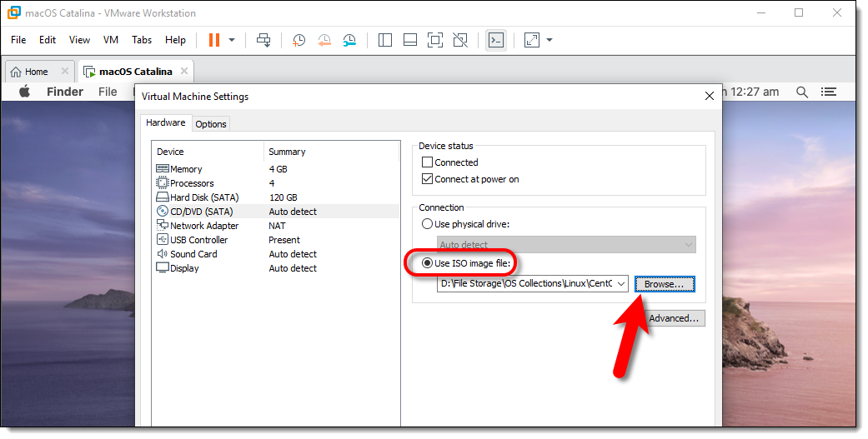Switch to the Options tab
This screenshot has width=868, height=439.
point(211,124)
